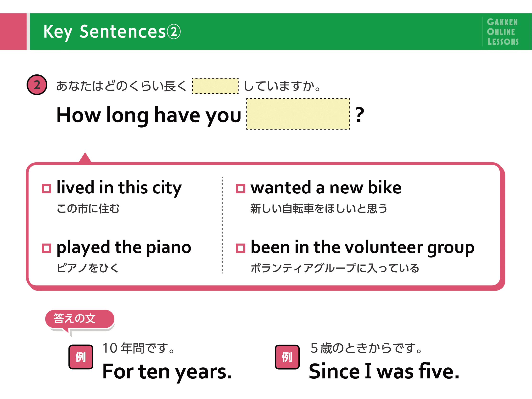Click the small yellow blank in the Japanese sentence
Screen dimensions: 532x399
pyautogui.click(x=215, y=86)
